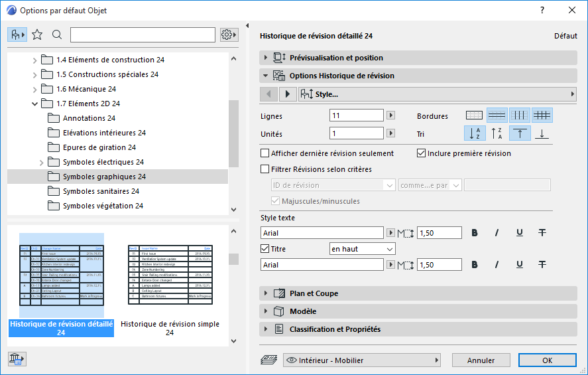Collapse 1.7 Eléments 2D 24 folder
Image resolution: width=588 pixels, height=375 pixels.
(x=34, y=104)
